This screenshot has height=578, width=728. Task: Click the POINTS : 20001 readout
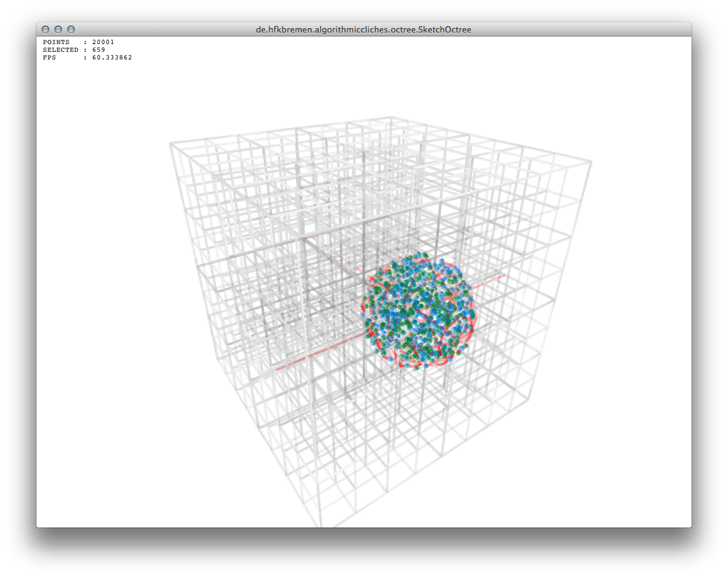[79, 42]
